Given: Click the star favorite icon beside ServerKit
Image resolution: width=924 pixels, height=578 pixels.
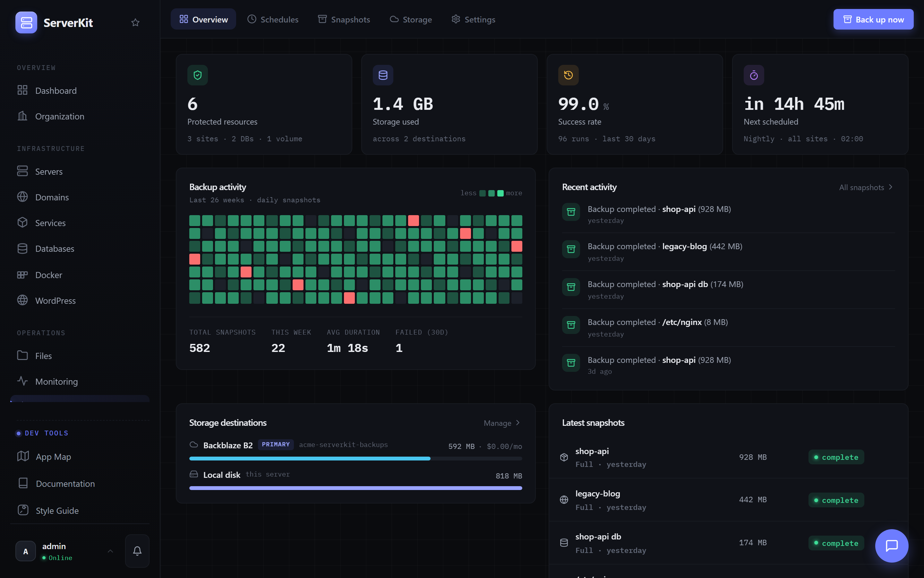Looking at the screenshot, I should coord(135,22).
